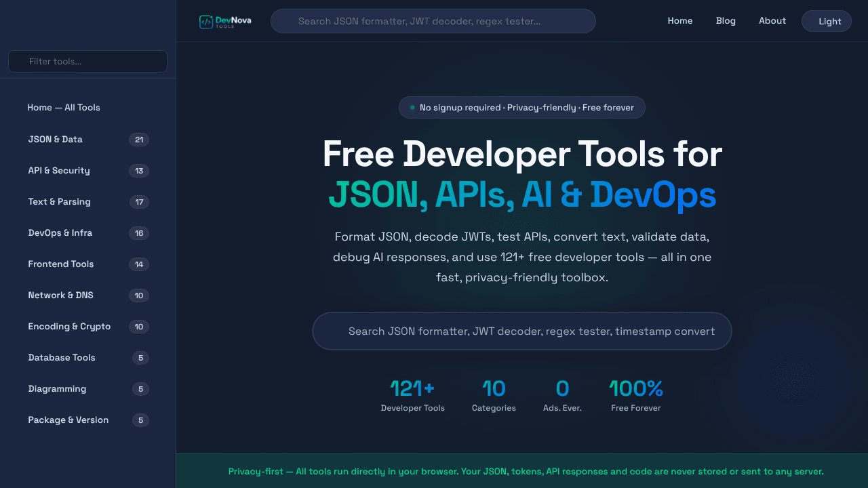Open the Database Tools category
The image size is (868, 488).
[x=88, y=358]
